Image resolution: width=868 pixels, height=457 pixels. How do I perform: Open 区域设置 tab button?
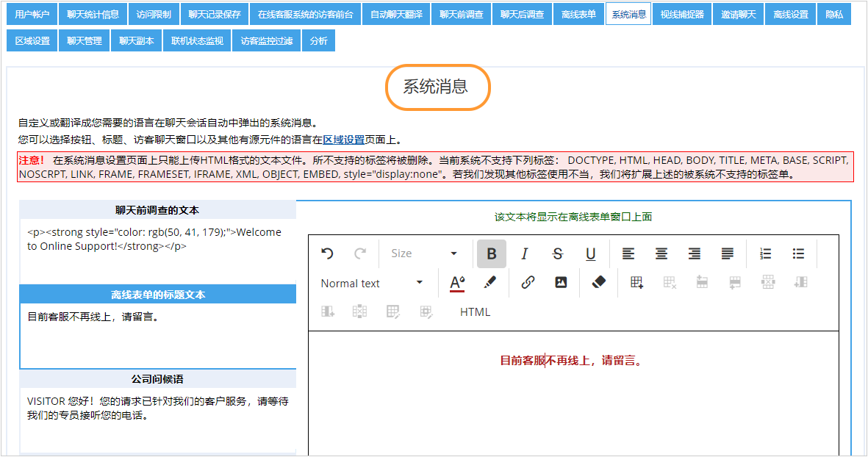coord(32,41)
